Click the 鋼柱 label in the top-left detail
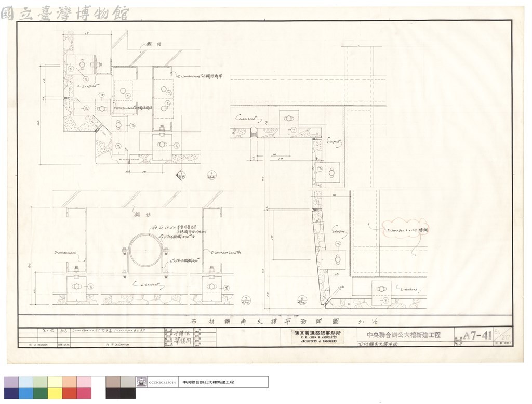The height and width of the screenshot is (404, 532). tap(153, 44)
